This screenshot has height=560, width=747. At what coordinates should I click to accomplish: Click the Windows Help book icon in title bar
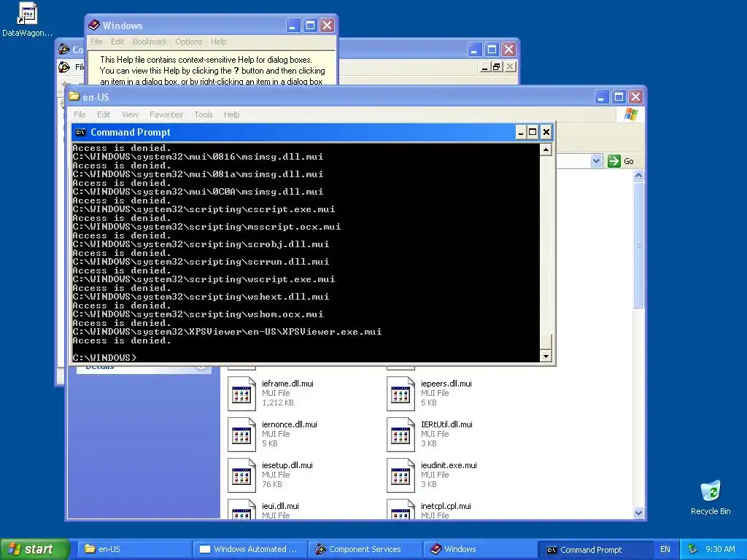point(94,25)
